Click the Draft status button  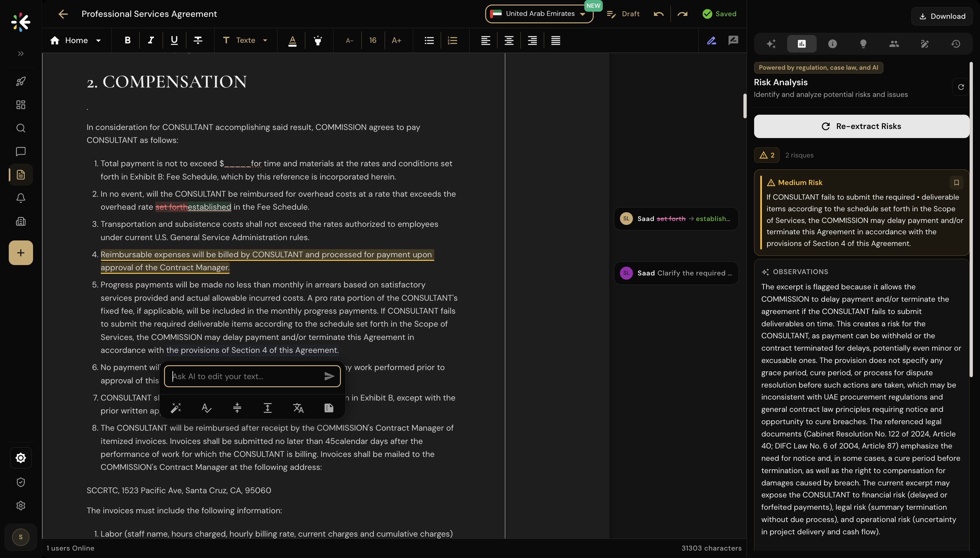point(623,14)
